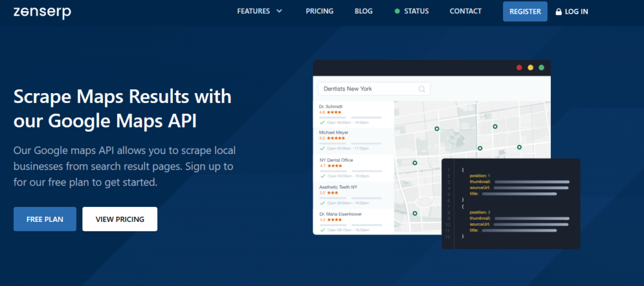The width and height of the screenshot is (644, 286).
Task: Click the yellow dot in mockup window
Action: (530, 67)
